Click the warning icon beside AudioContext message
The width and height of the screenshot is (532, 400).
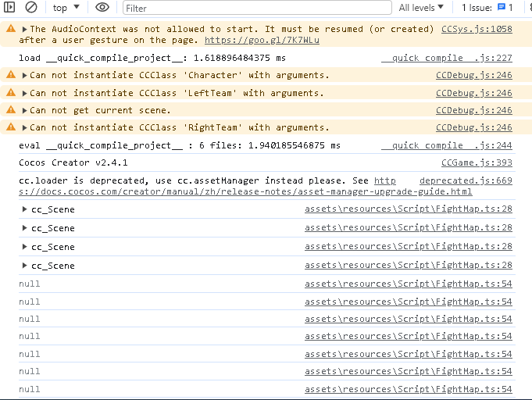point(11,29)
